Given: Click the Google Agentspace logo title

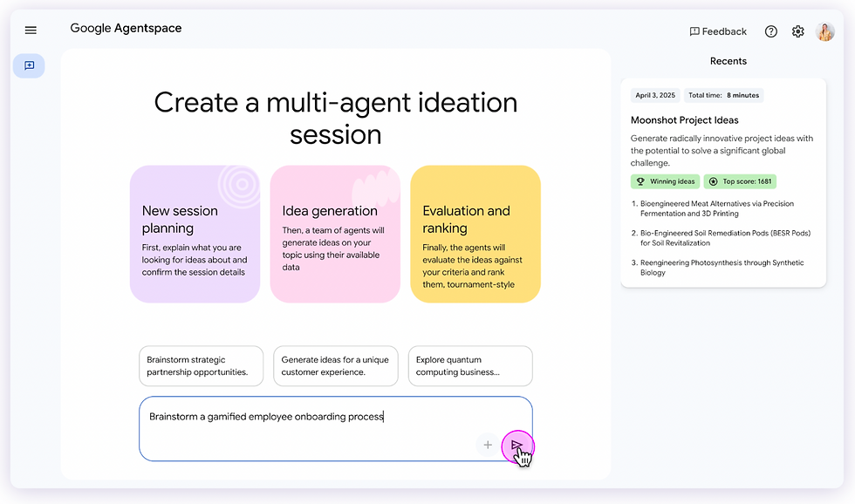Looking at the screenshot, I should click(x=126, y=28).
